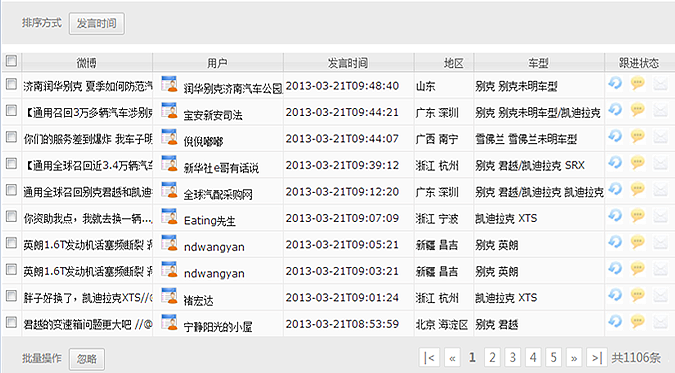675x373 pixels.
Task: Click user avatar icon for 润华别克济南汽车公园
Action: pyautogui.click(x=169, y=84)
